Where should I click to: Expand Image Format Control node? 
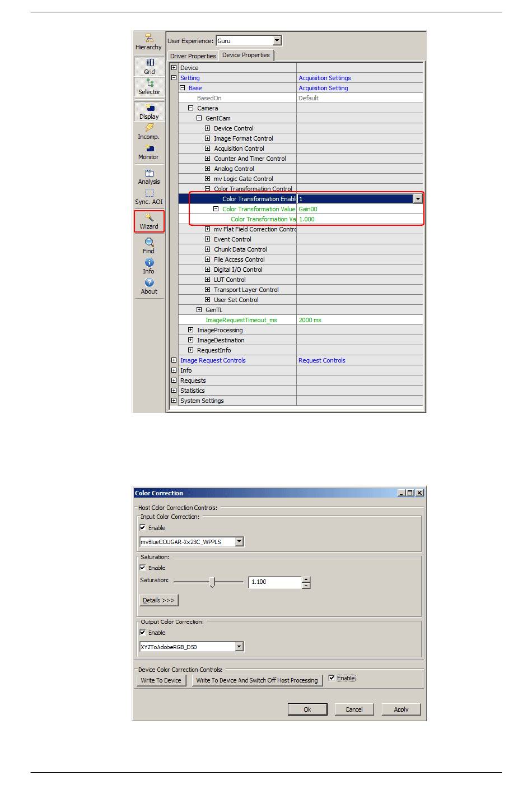[x=207, y=138]
